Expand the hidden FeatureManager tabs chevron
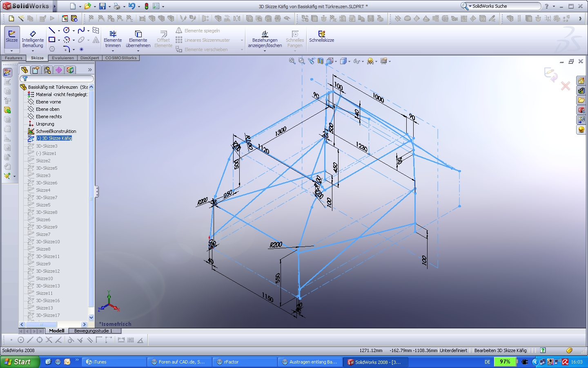Screen dimensions: 588x368 [x=90, y=70]
